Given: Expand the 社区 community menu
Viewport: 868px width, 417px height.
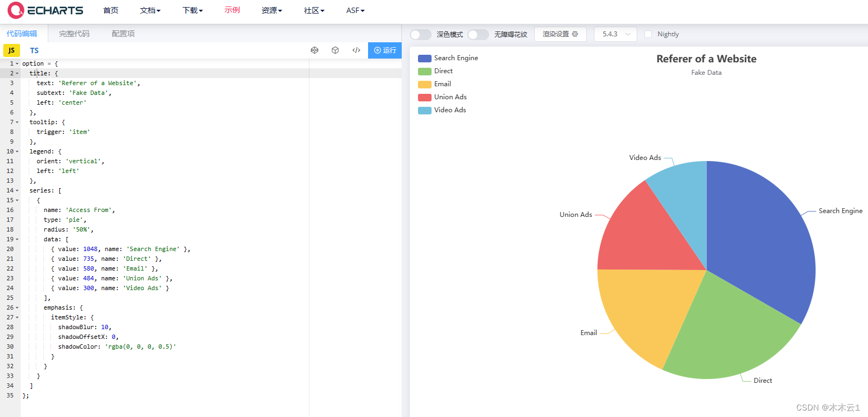Looking at the screenshot, I should click(x=314, y=10).
